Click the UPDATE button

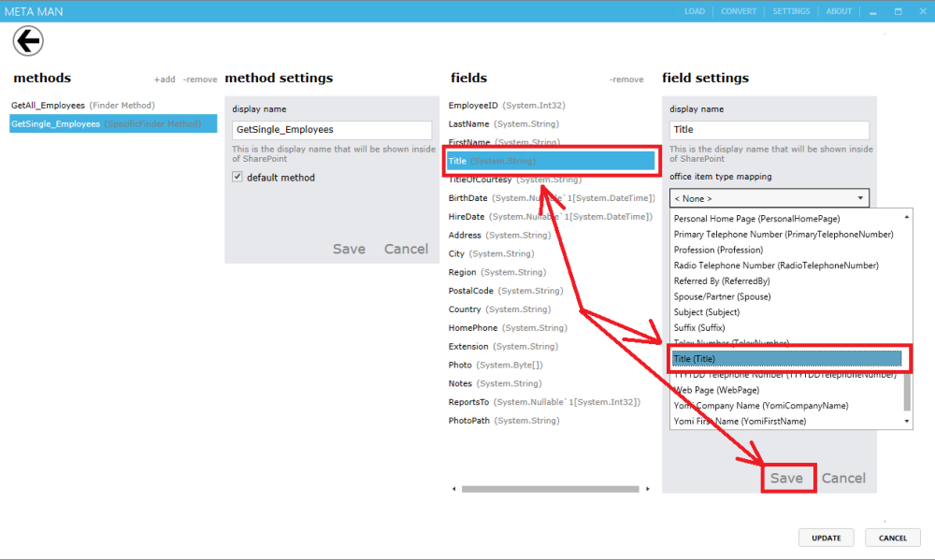point(826,537)
